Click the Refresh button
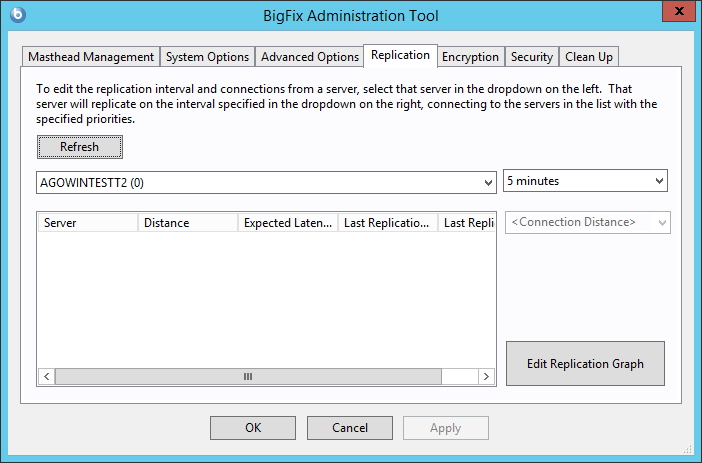This screenshot has width=702, height=463. point(80,147)
